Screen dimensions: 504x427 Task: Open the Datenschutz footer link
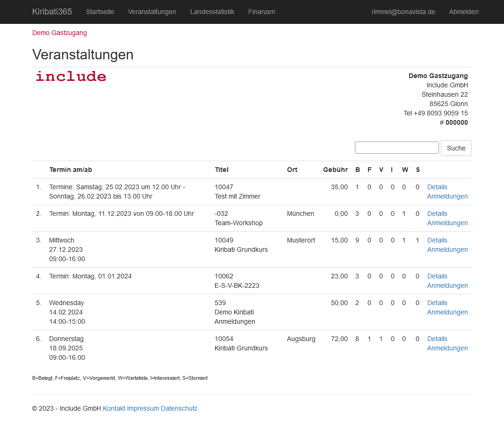click(179, 408)
